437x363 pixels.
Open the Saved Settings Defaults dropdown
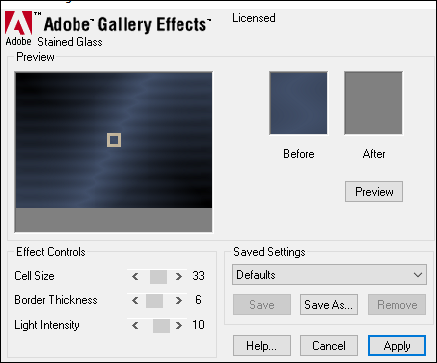tap(329, 275)
